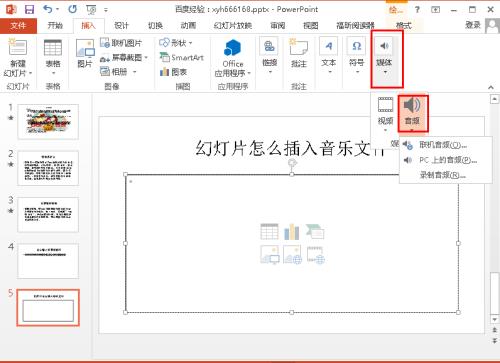Select slide 4 thumbnail

(48, 261)
